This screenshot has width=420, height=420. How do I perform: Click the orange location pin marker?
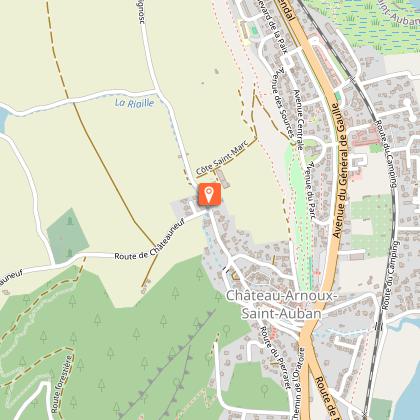pos(209,194)
